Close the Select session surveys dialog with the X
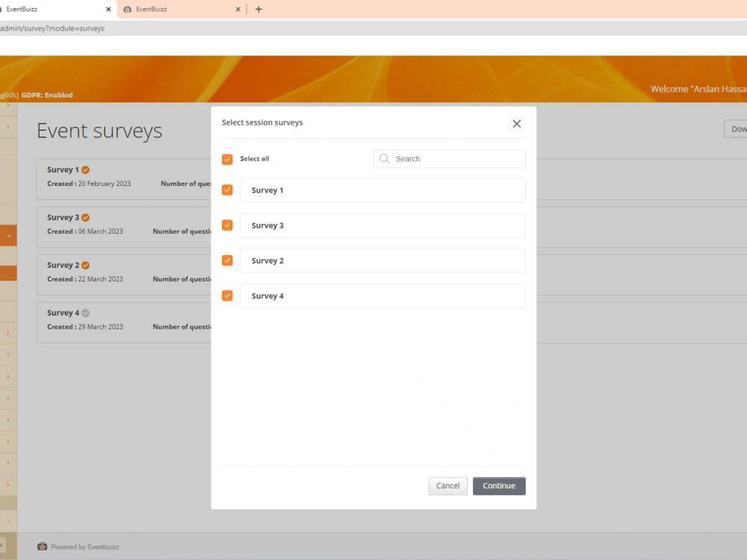The height and width of the screenshot is (560, 747). (x=516, y=124)
